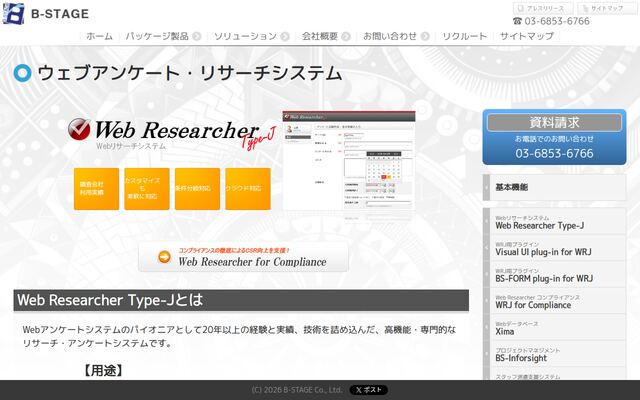Click the B-STAGE logo in the header
Screen dimensions: 640x400
[46, 13]
